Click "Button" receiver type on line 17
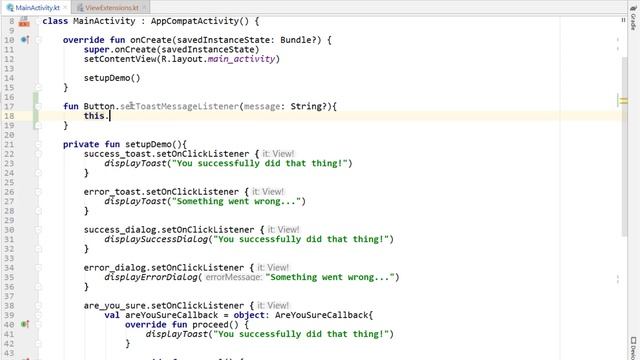Viewport: 640px width, 360px height. [x=99, y=107]
